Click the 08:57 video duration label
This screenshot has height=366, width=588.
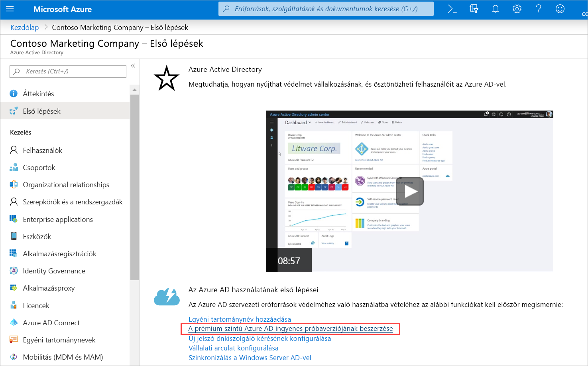(289, 261)
